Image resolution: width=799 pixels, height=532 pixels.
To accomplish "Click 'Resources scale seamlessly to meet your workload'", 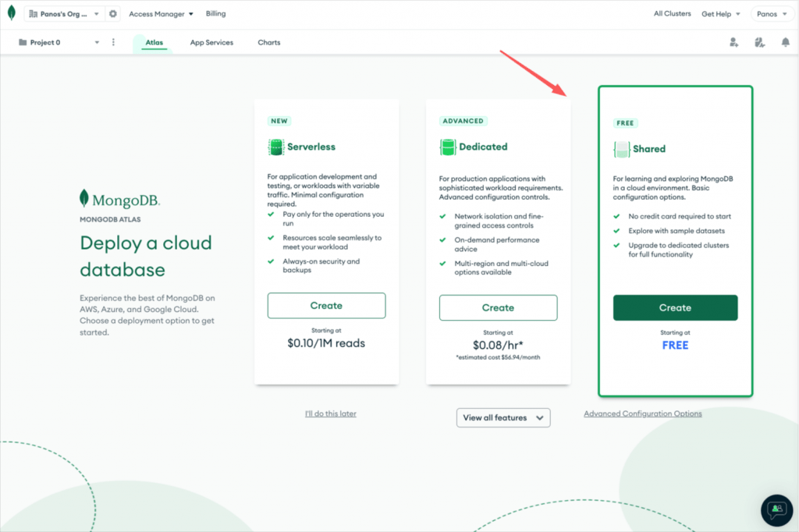I will click(x=332, y=242).
